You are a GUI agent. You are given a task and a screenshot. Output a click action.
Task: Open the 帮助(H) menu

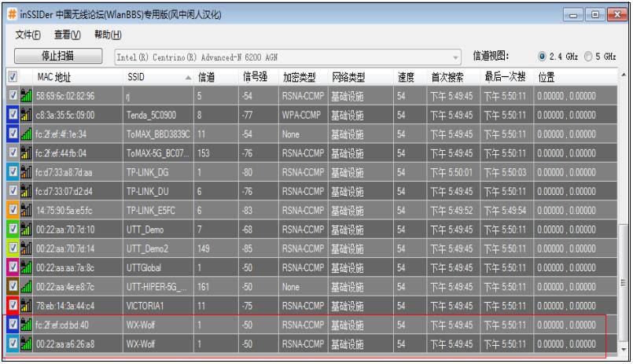108,35
